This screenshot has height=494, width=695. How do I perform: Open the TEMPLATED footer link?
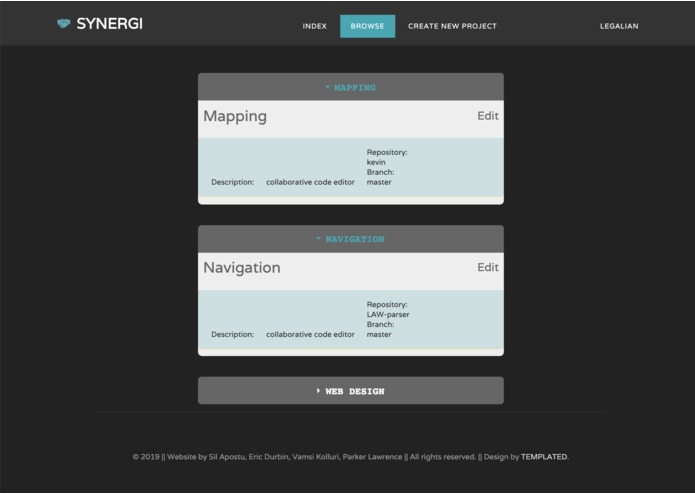544,457
